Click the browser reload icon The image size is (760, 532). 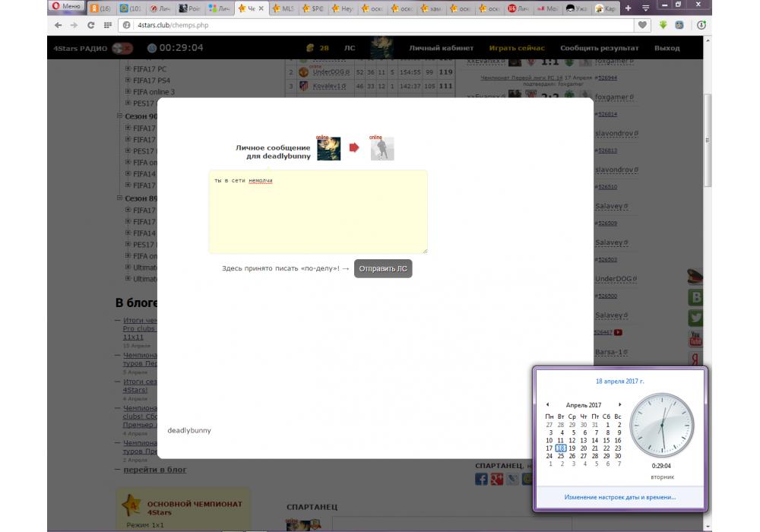pyautogui.click(x=91, y=25)
